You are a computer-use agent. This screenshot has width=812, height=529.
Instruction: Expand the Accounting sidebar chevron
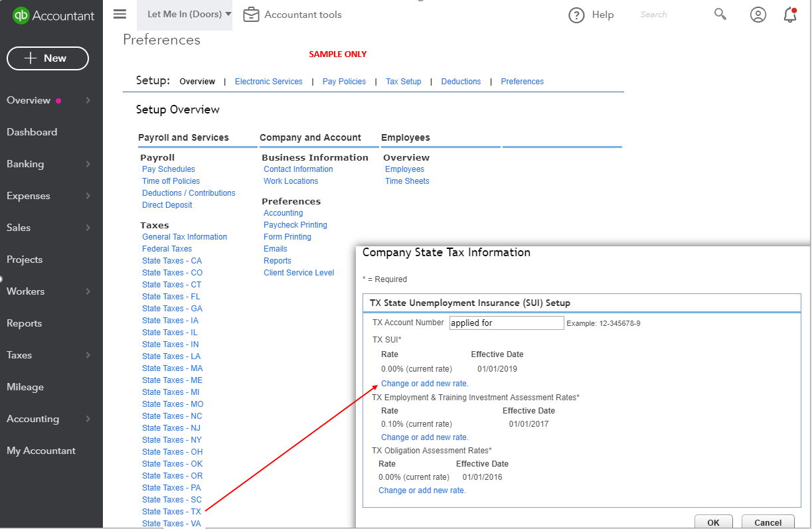click(x=88, y=419)
